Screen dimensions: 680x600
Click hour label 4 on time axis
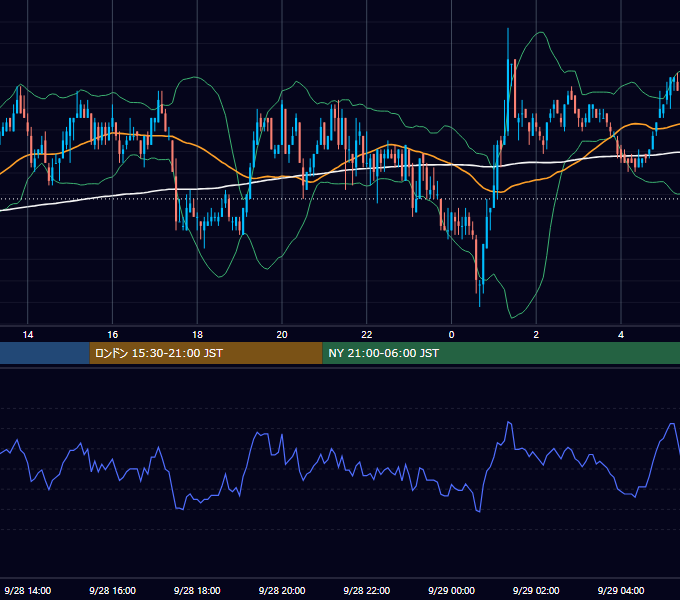pos(621,335)
